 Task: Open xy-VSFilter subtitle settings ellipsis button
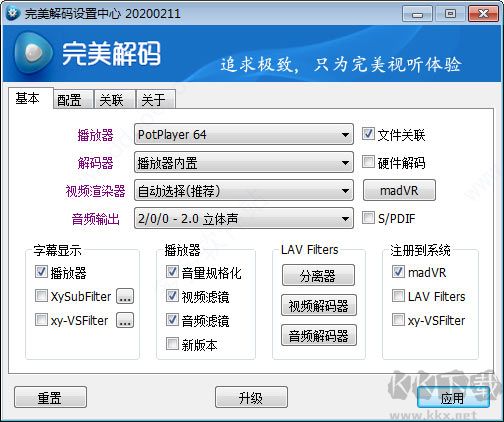point(125,320)
